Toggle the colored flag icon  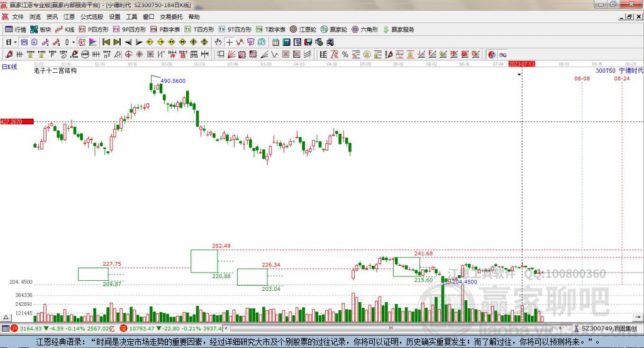(93, 42)
